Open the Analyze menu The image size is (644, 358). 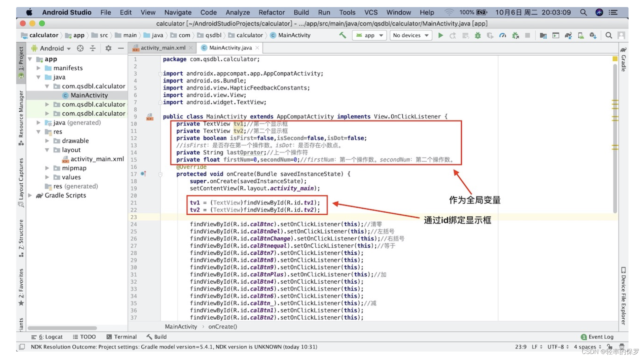click(238, 12)
